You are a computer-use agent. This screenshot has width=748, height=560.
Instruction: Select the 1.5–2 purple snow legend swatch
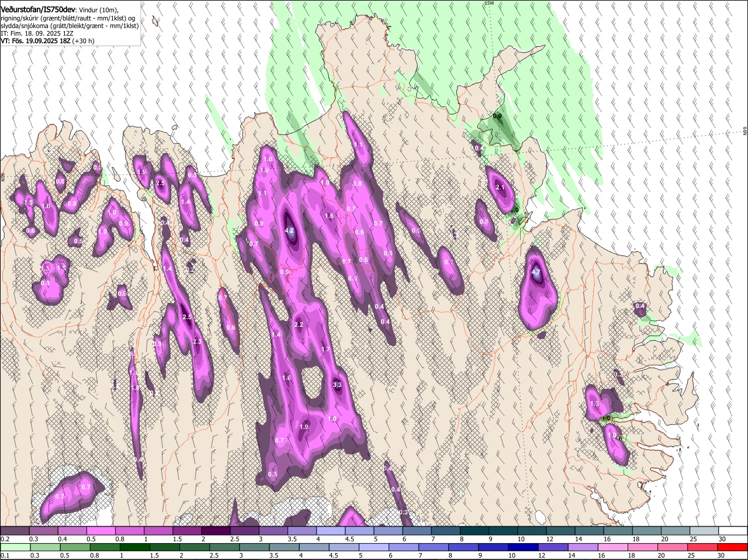click(187, 531)
